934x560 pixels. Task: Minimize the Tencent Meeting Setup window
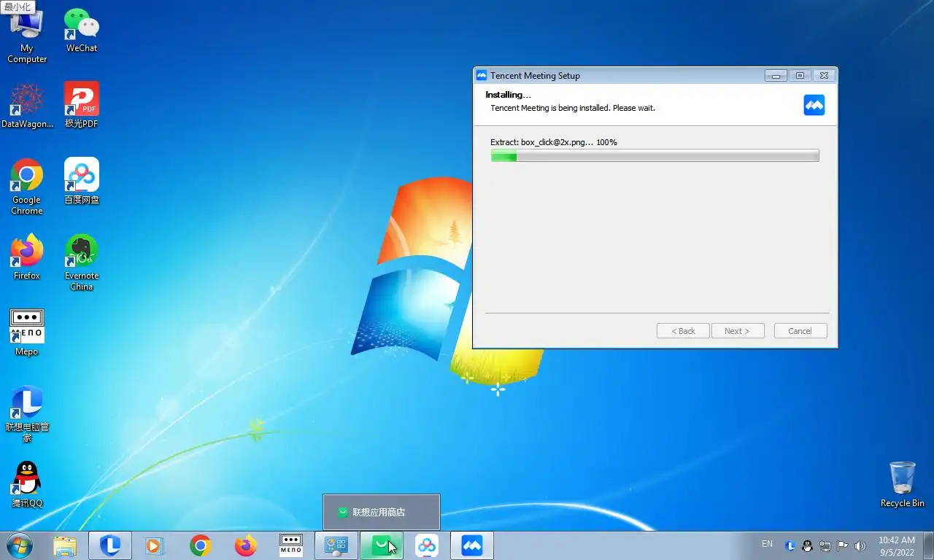pyautogui.click(x=776, y=76)
